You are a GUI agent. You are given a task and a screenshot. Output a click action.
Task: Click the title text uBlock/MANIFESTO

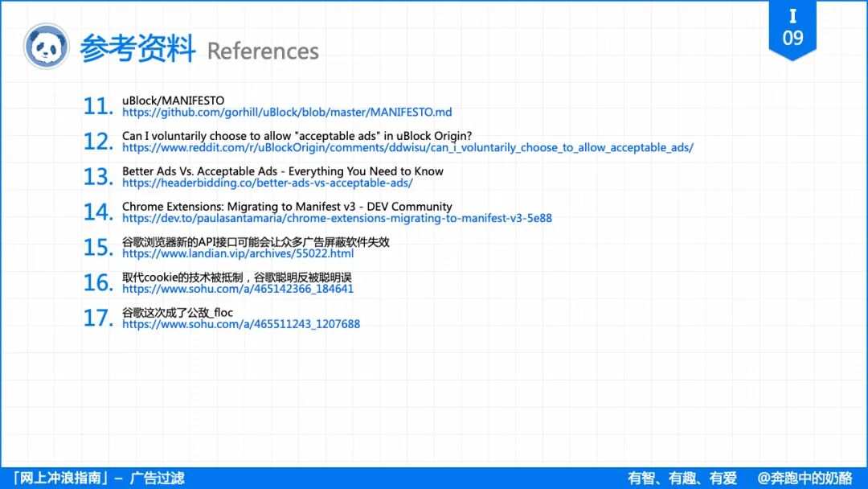tap(174, 101)
